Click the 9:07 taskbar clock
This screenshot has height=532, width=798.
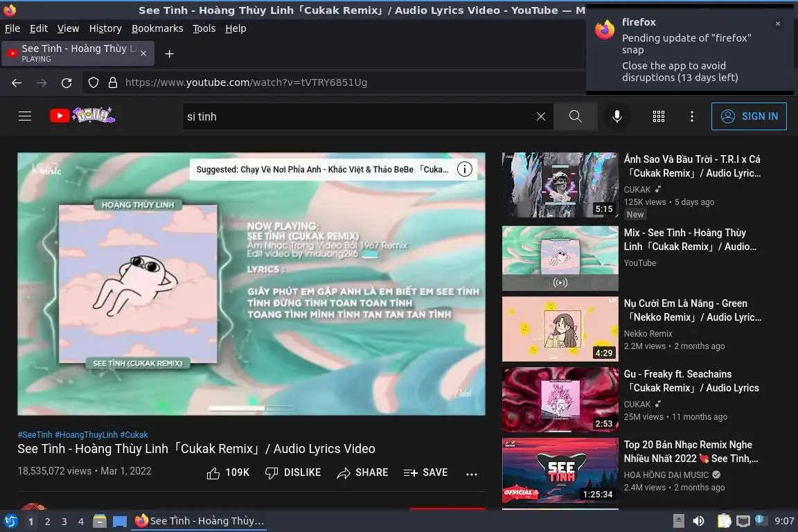784,521
